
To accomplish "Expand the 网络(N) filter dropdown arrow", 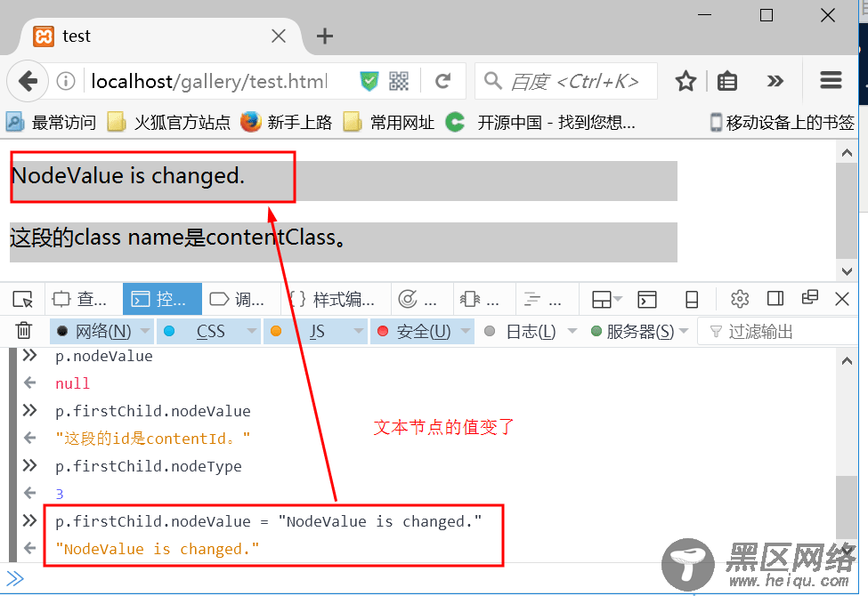I will pos(145,331).
